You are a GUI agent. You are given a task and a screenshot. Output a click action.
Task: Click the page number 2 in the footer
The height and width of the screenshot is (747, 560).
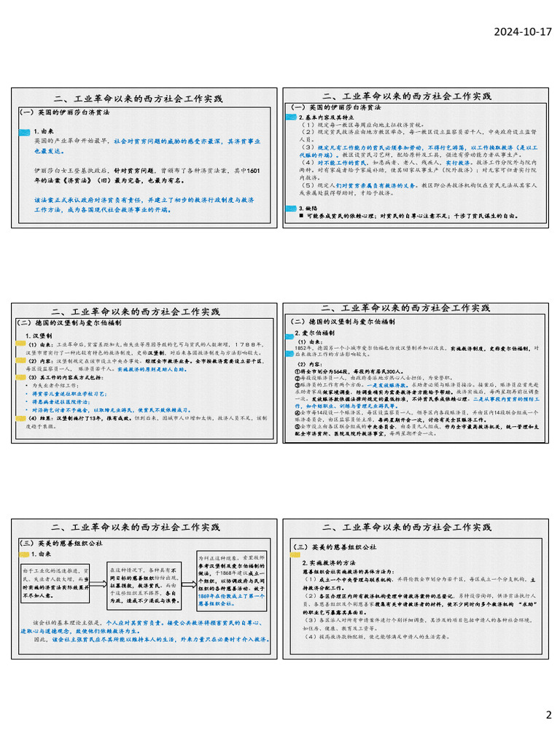(x=548, y=715)
